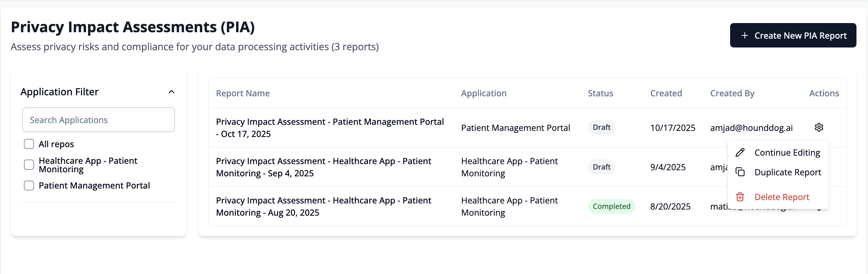Open the Sep 4, 2025 Healthcare App report
Screen dimensions: 868x274
[324, 167]
